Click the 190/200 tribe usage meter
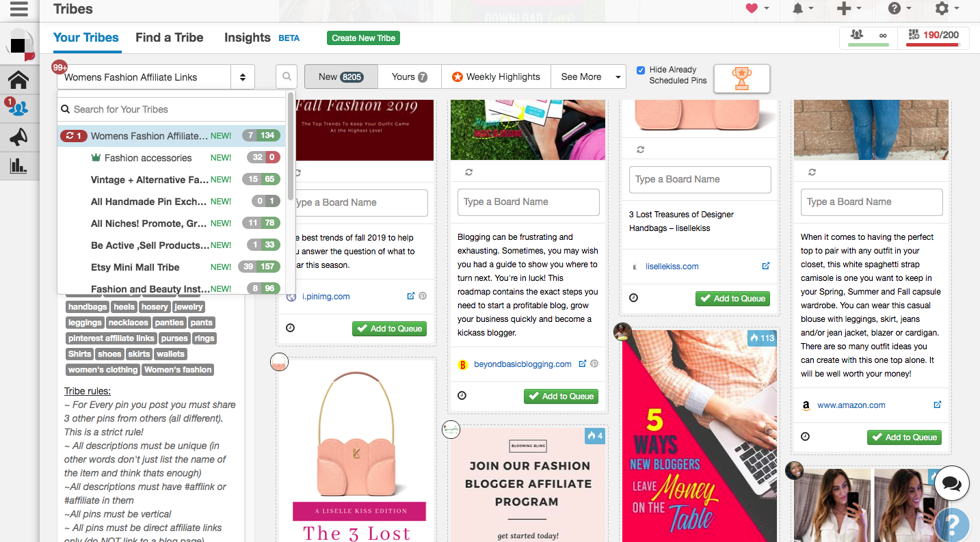Viewport: 980px width, 542px height. (932, 37)
